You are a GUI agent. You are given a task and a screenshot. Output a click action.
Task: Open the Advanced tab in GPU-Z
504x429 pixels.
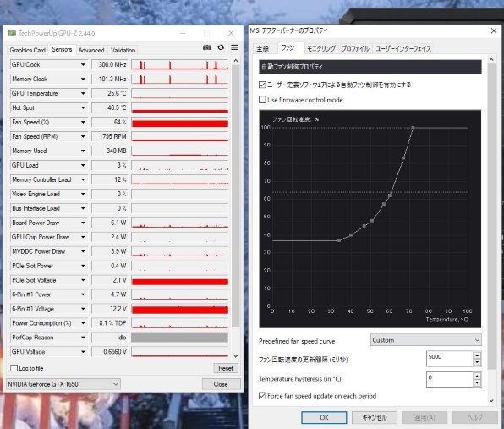pos(91,50)
